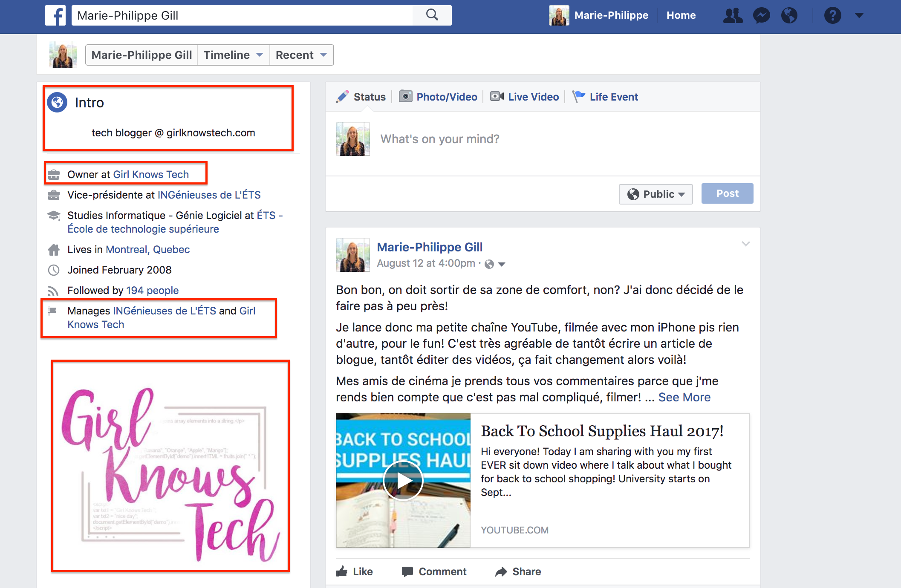This screenshot has height=588, width=901.
Task: Select the Life Event composer tab
Action: [605, 97]
